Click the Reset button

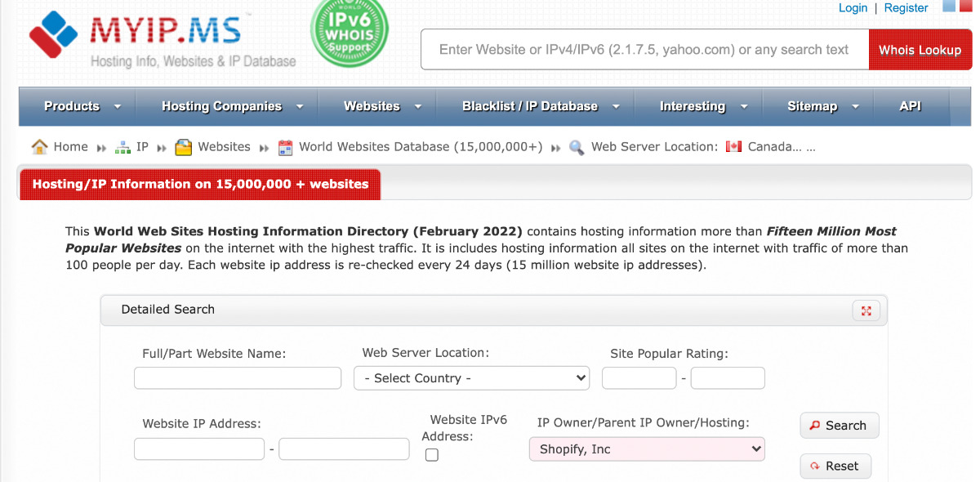(835, 466)
